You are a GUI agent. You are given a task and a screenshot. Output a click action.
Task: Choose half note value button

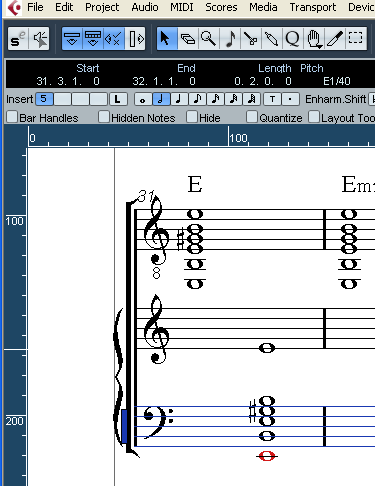coord(161,99)
